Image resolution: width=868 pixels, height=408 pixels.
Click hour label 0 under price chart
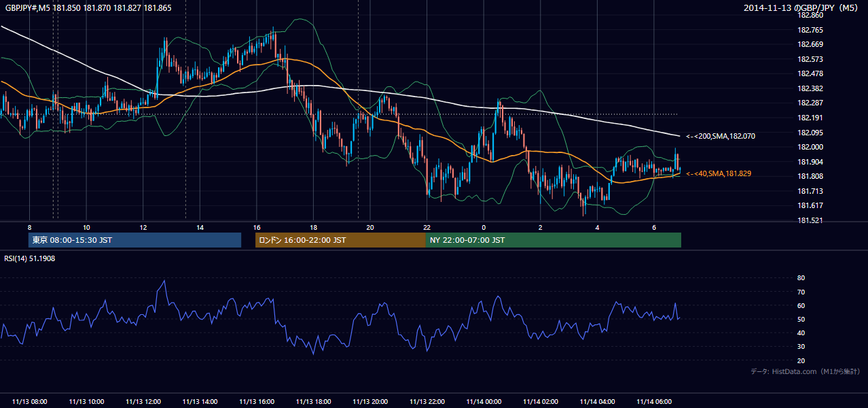pos(484,227)
